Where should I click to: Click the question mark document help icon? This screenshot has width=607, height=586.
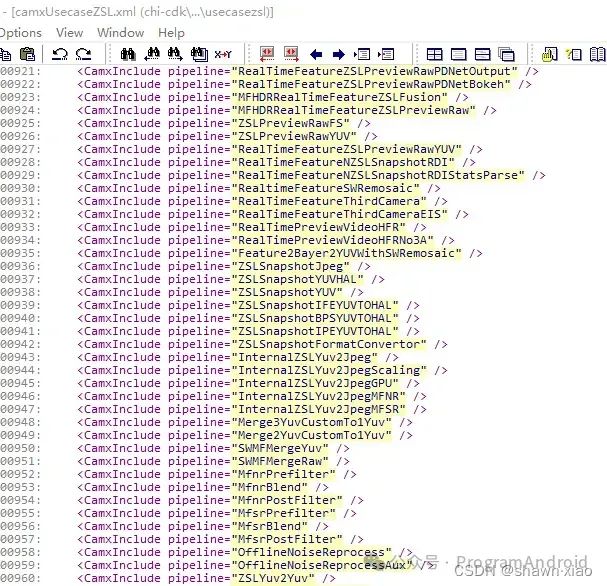[574, 54]
